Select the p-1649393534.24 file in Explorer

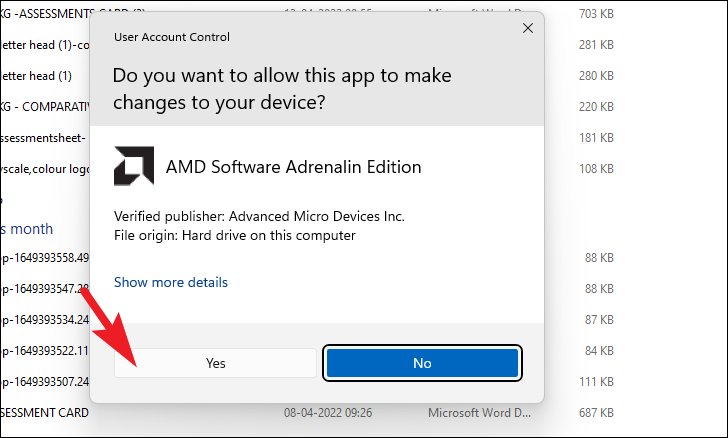click(x=45, y=320)
